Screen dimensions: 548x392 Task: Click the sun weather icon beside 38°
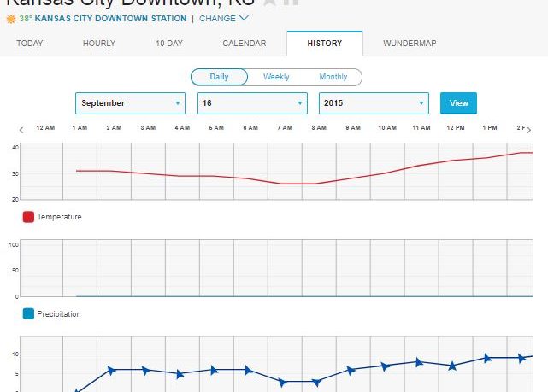11,18
